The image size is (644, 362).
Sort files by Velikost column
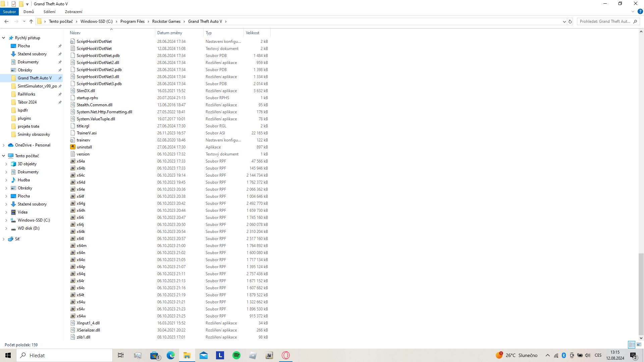pyautogui.click(x=253, y=33)
